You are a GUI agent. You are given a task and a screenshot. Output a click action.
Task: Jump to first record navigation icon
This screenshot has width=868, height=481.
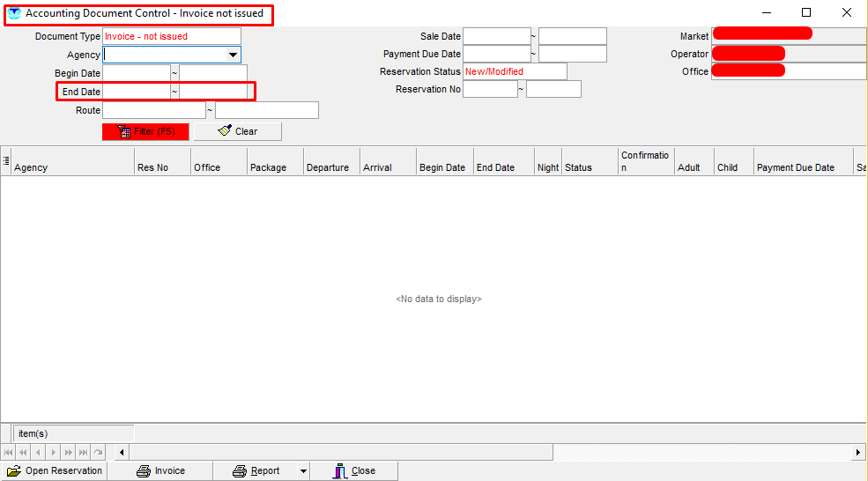pos(9,452)
